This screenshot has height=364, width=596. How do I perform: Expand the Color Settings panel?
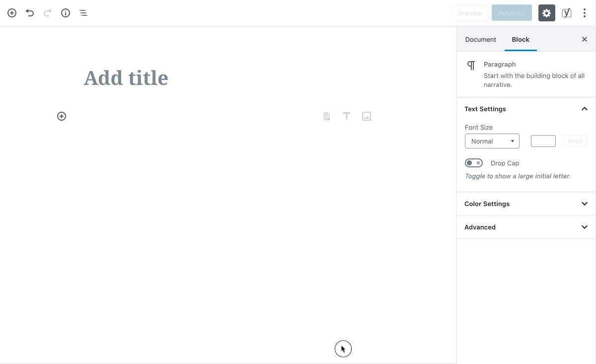(526, 204)
